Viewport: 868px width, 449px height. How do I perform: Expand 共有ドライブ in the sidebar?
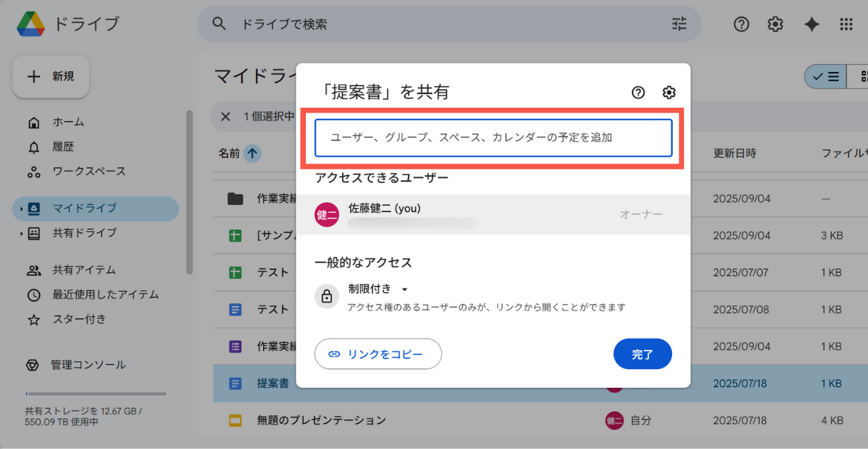pos(21,233)
